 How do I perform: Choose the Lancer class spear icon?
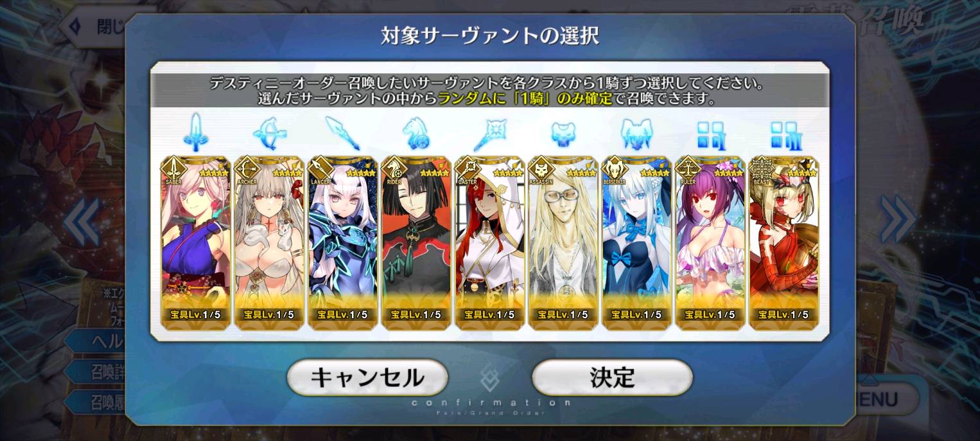click(x=342, y=132)
